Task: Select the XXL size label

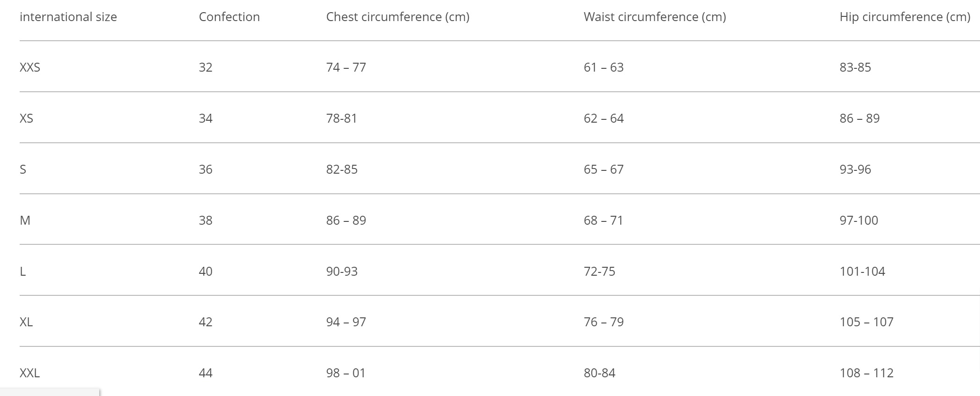Action: point(29,373)
